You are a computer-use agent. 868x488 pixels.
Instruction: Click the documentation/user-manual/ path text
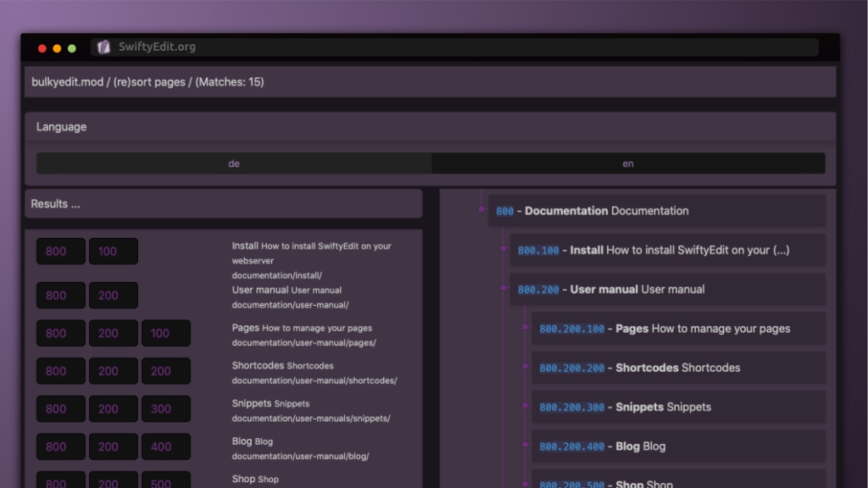click(x=290, y=305)
